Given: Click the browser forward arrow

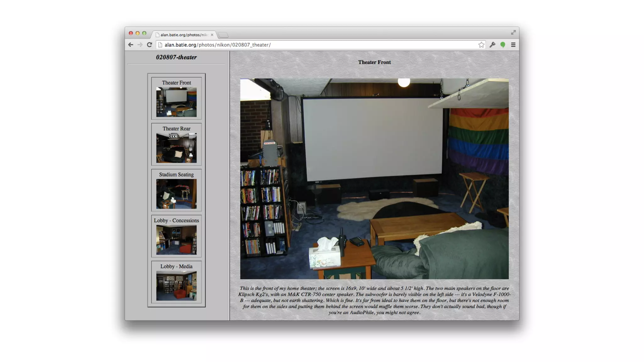Looking at the screenshot, I should [x=140, y=45].
